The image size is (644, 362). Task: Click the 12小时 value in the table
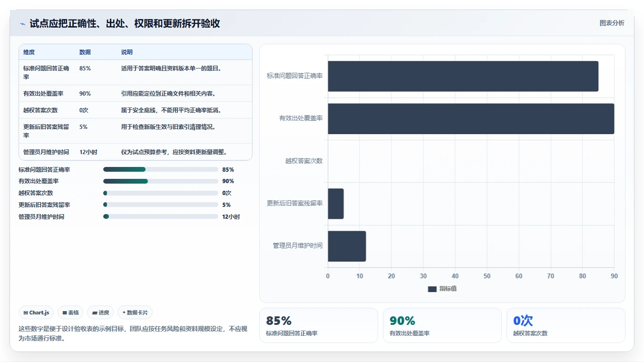(x=88, y=152)
